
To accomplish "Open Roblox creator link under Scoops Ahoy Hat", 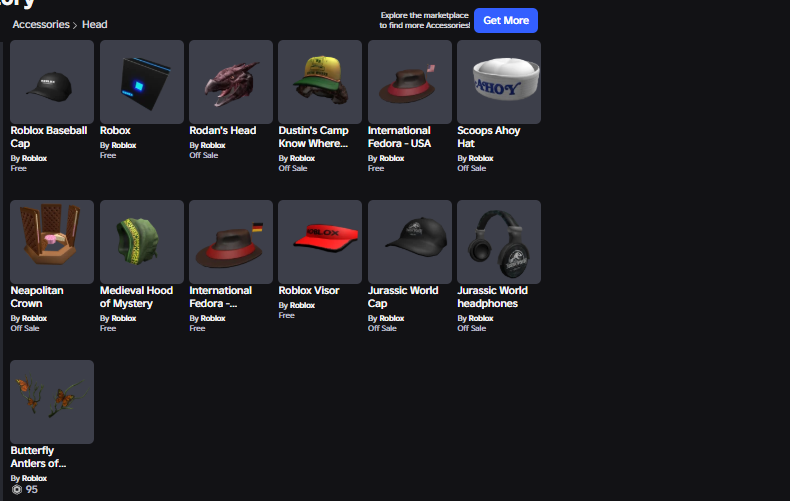I will pos(481,158).
